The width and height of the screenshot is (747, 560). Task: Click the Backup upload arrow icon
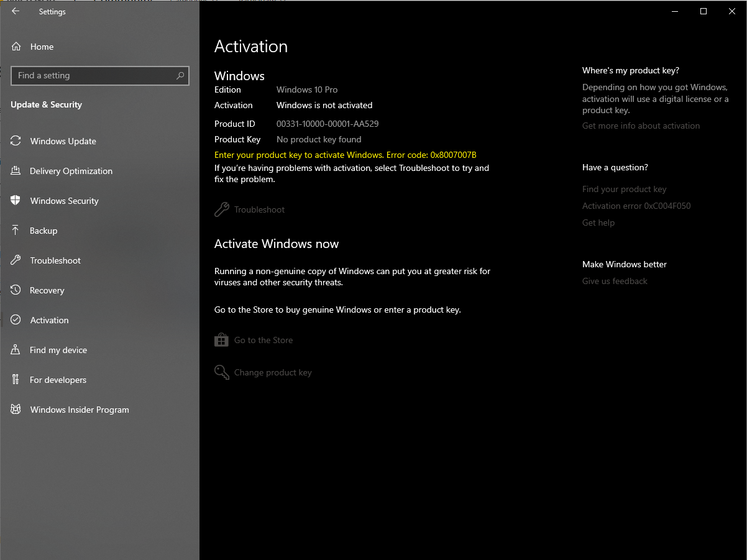(16, 231)
